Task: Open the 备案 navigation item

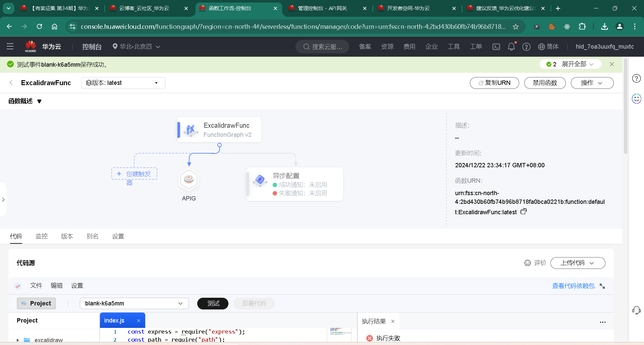Action: click(x=365, y=47)
